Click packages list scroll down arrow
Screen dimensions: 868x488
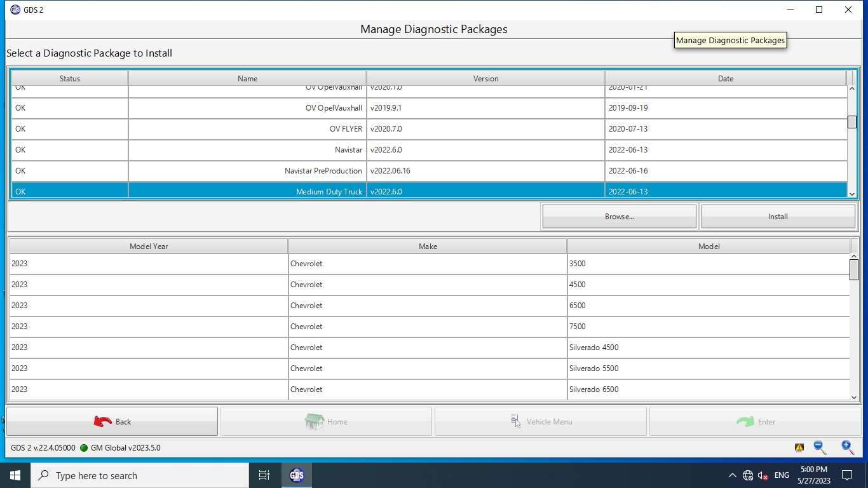pos(852,193)
